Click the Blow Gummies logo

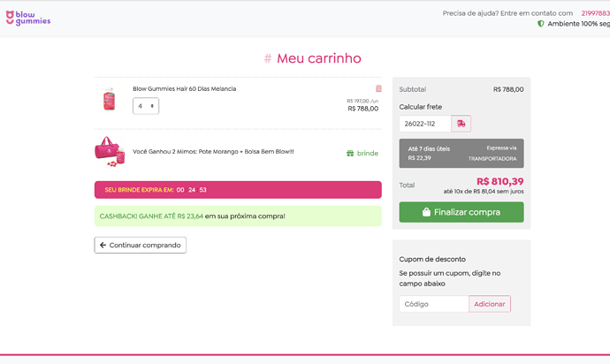28,19
